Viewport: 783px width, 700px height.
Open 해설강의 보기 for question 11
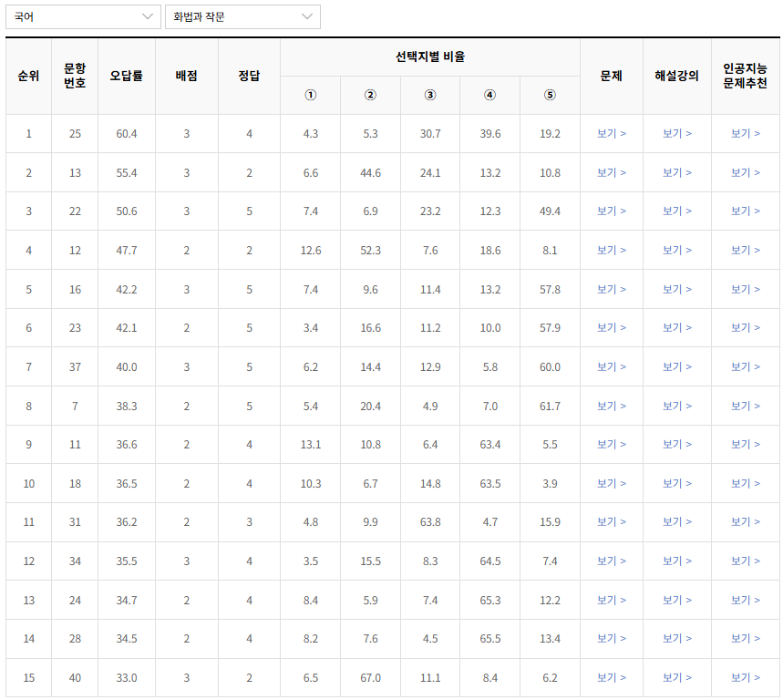(677, 445)
